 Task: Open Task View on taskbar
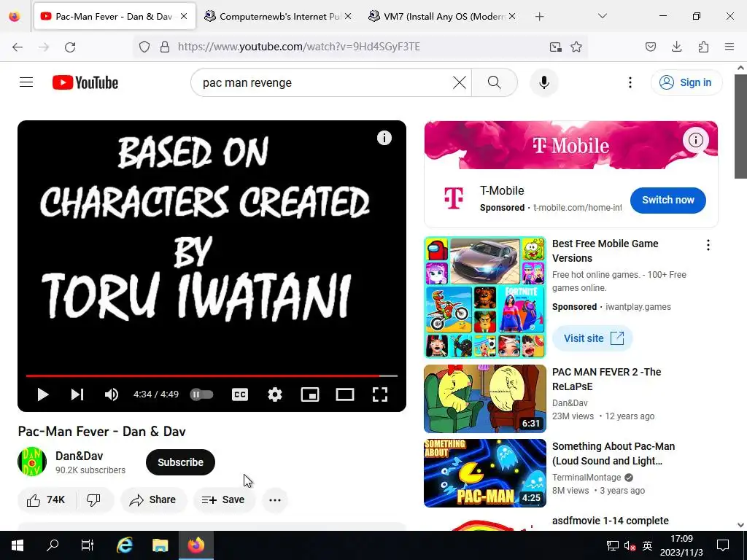pyautogui.click(x=88, y=545)
